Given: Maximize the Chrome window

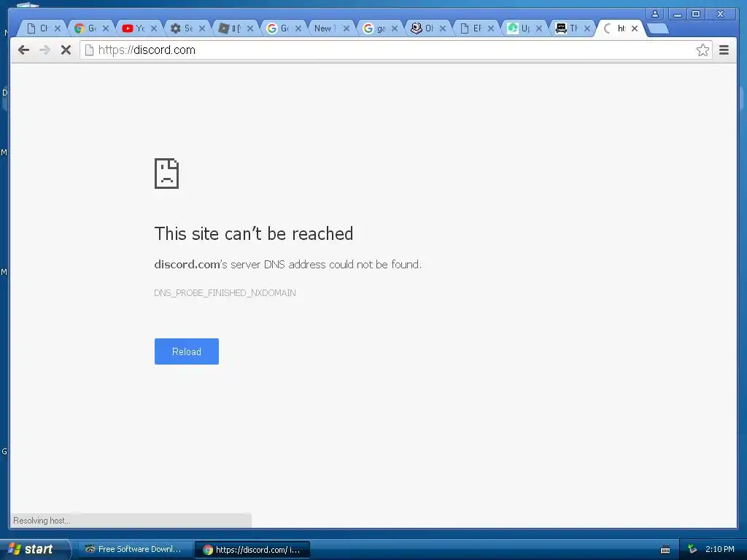Looking at the screenshot, I should 696,14.
